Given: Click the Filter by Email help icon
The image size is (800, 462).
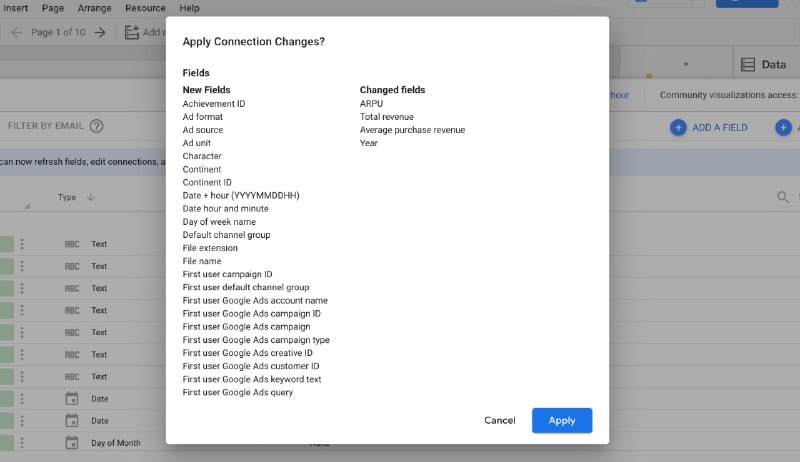Looking at the screenshot, I should tap(96, 126).
